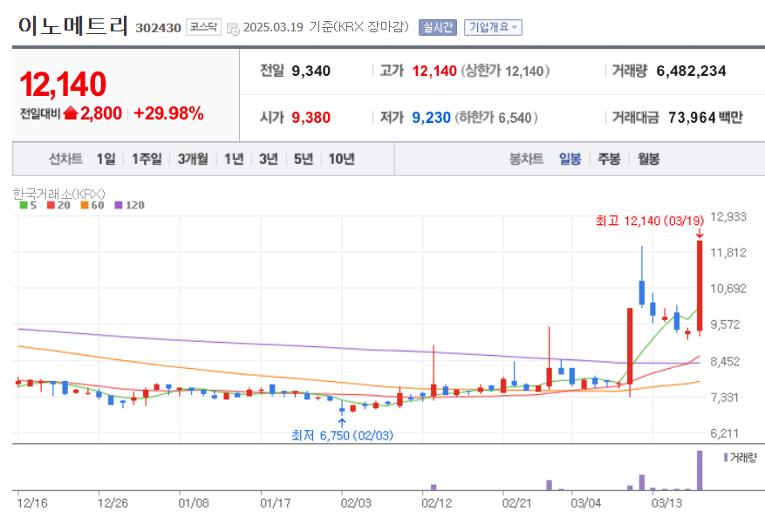Open the 기업개요 dropdown
Viewport: 765px width, 532px height.
coord(493,27)
